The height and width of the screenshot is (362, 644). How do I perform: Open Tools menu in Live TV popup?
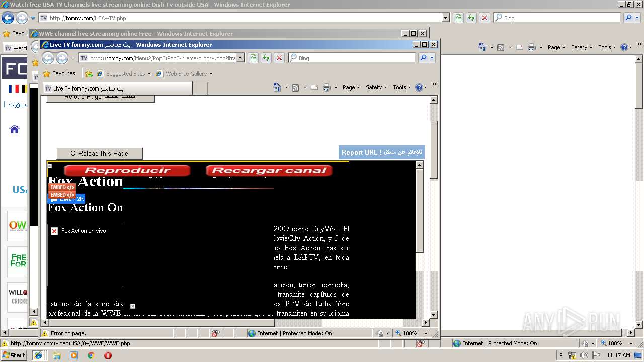(402, 87)
